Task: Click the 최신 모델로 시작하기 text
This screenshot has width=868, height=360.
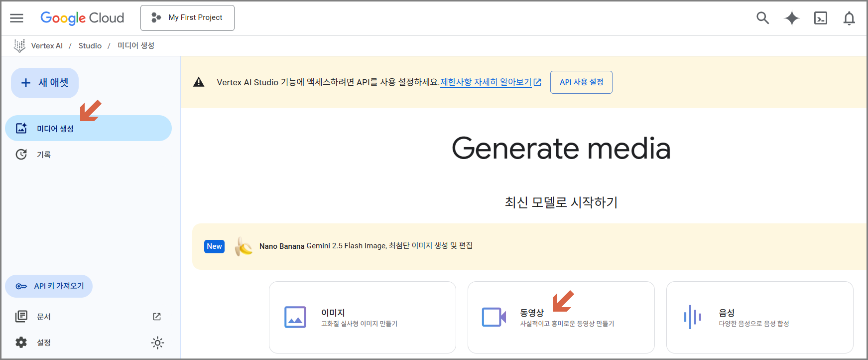Action: pos(561,202)
